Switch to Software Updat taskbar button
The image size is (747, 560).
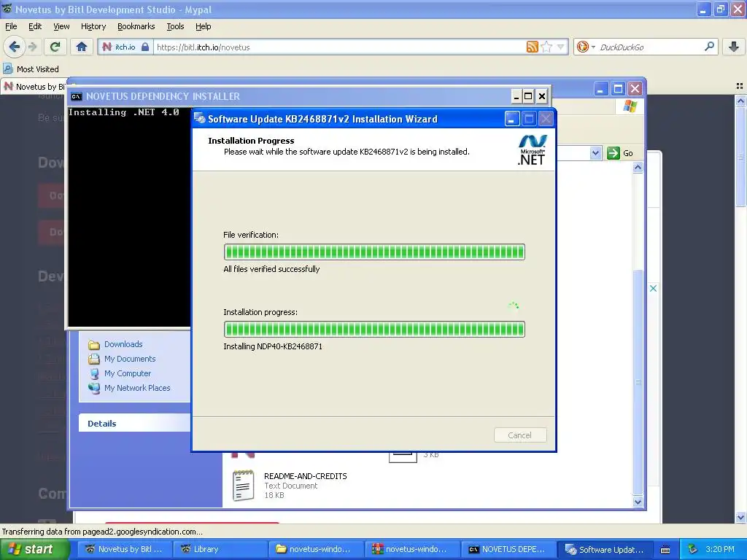(x=605, y=549)
